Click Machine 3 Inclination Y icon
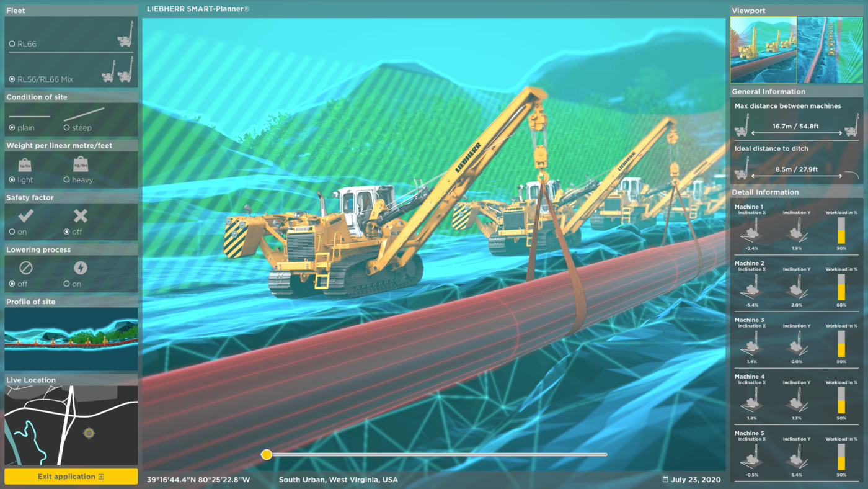Image resolution: width=868 pixels, height=489 pixels. (x=797, y=344)
